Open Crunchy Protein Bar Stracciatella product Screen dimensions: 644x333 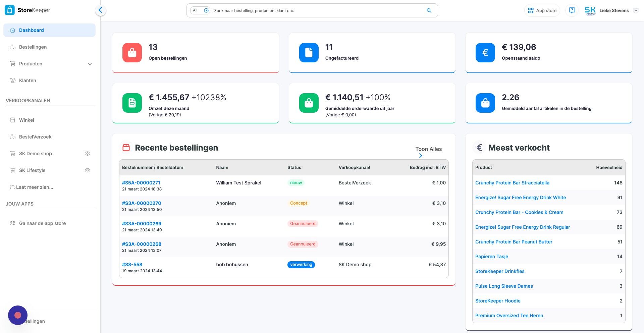512,183
